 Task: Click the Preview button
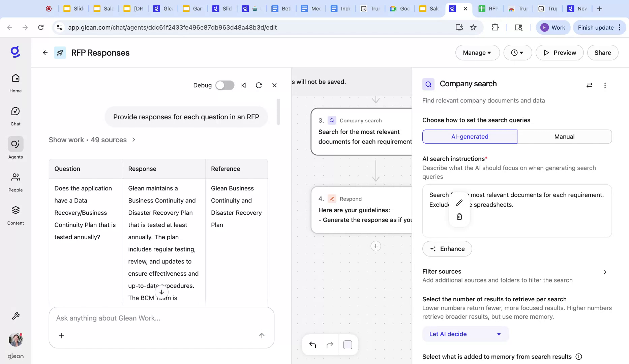[x=559, y=53]
